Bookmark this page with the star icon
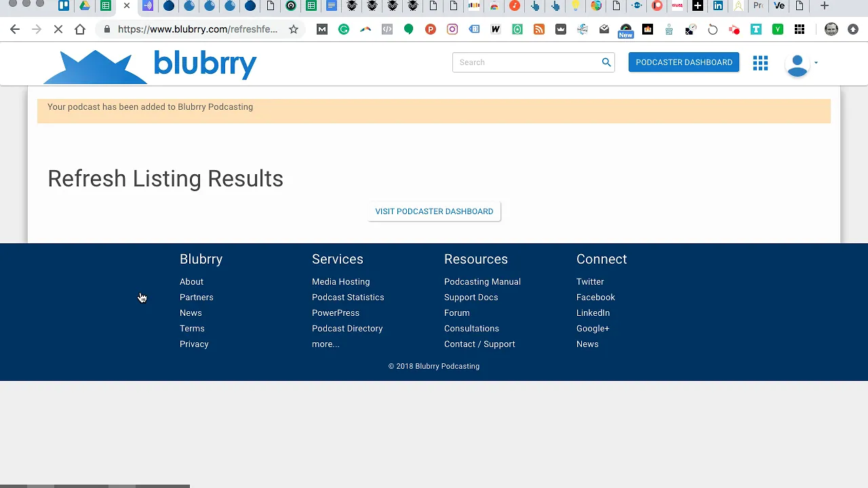The width and height of the screenshot is (868, 488). click(294, 29)
